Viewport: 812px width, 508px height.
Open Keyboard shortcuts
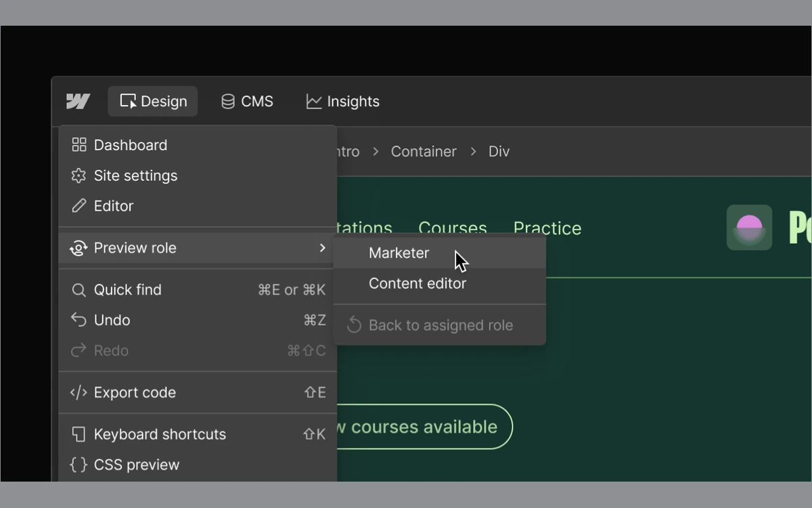(198, 434)
